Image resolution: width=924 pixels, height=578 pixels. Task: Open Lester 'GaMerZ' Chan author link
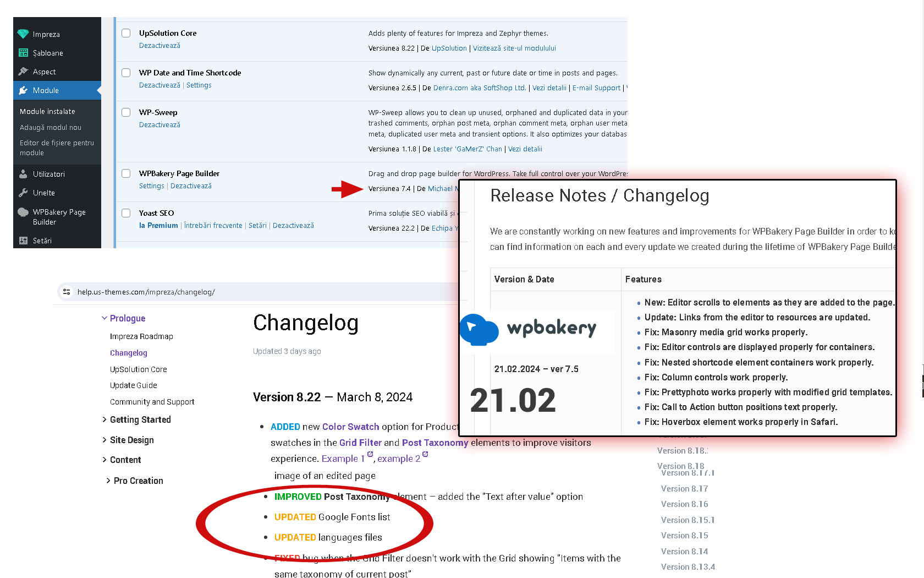tap(468, 149)
